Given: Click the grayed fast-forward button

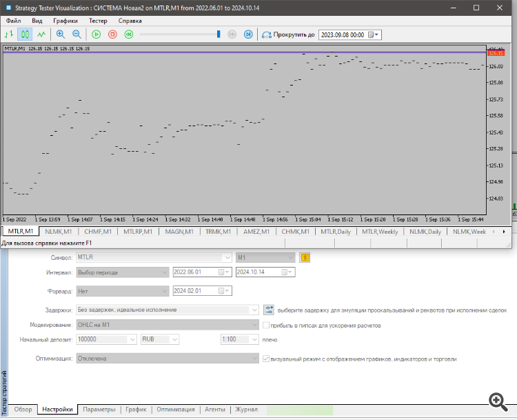Looking at the screenshot, I should (x=232, y=34).
